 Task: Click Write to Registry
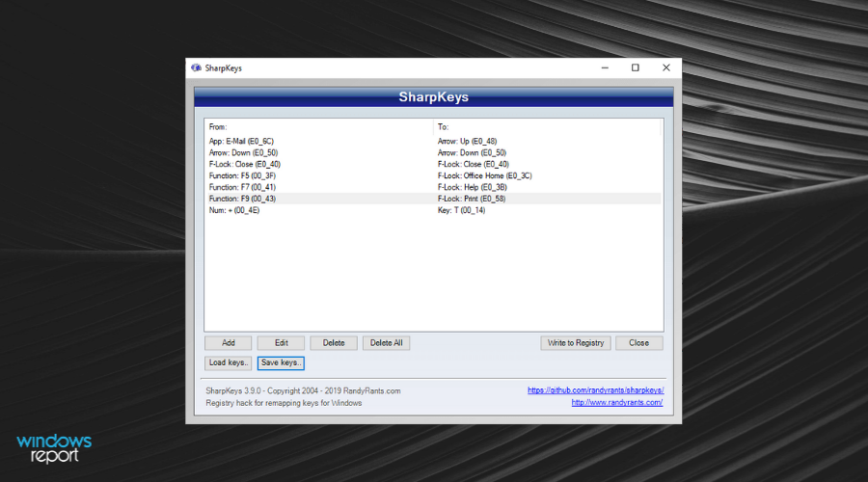pyautogui.click(x=576, y=343)
